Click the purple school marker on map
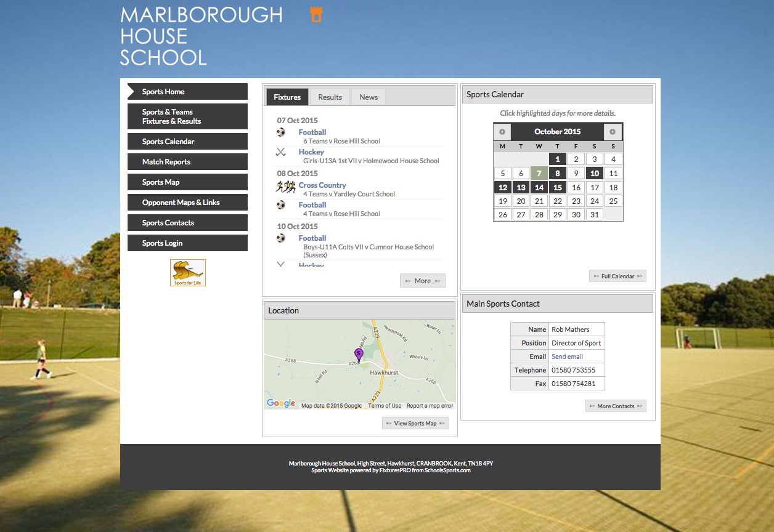The width and height of the screenshot is (774, 532). [x=359, y=355]
